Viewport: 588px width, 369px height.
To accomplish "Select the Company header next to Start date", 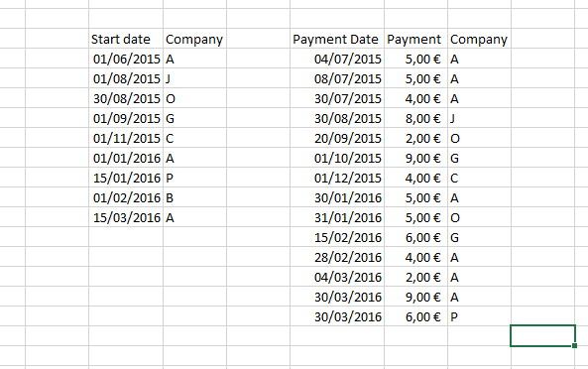I will click(x=194, y=39).
